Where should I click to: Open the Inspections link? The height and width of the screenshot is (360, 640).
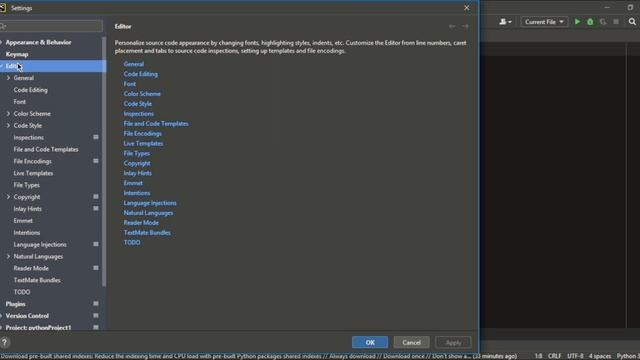139,113
